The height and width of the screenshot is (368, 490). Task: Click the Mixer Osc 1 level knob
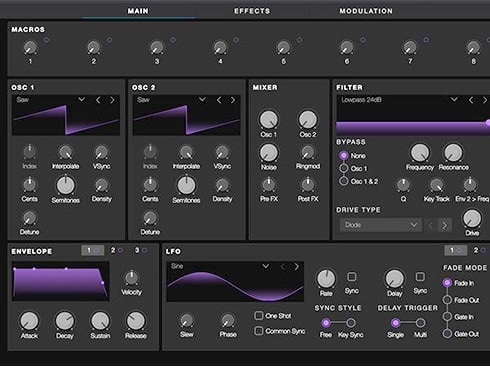coord(269,120)
